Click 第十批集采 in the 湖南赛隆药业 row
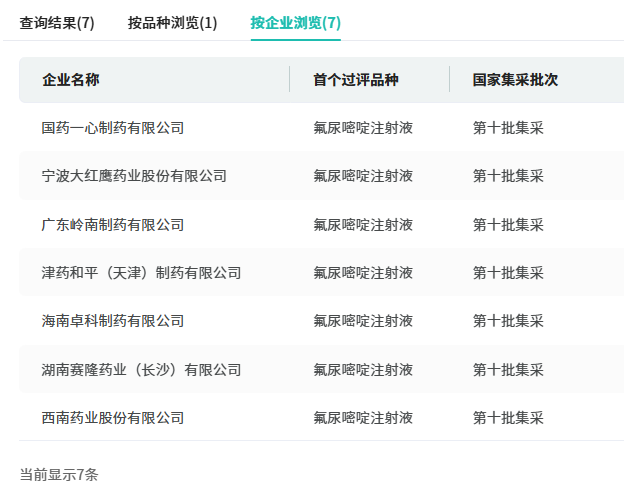The image size is (624, 499). [508, 370]
